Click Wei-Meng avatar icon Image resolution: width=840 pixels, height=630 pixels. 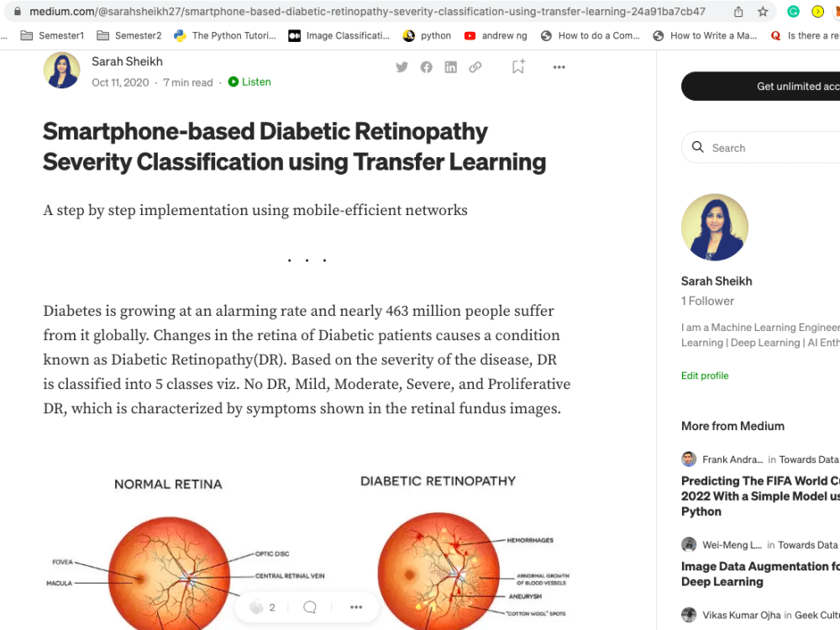click(x=689, y=544)
